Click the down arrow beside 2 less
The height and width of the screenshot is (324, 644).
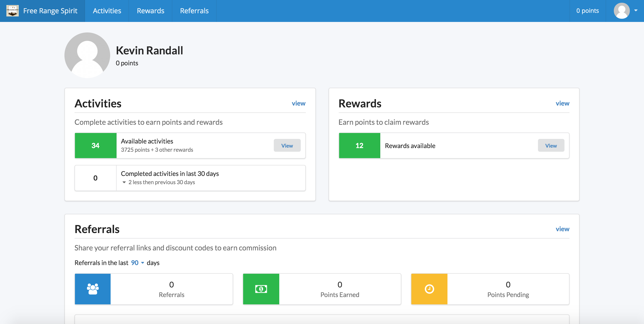click(x=124, y=182)
